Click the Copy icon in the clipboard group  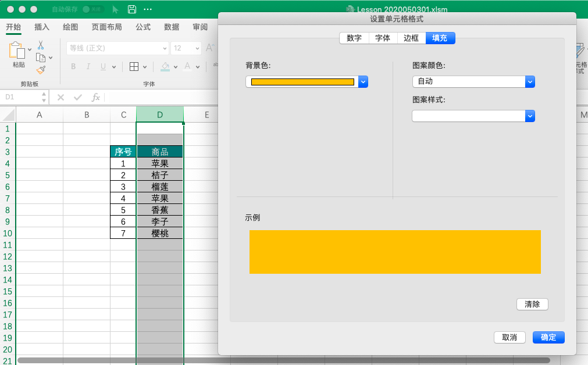click(41, 58)
